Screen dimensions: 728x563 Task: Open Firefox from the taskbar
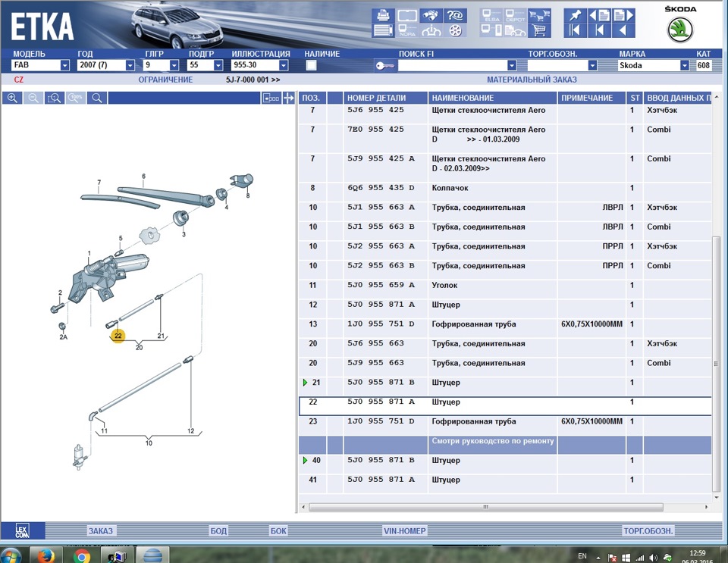pos(45,555)
